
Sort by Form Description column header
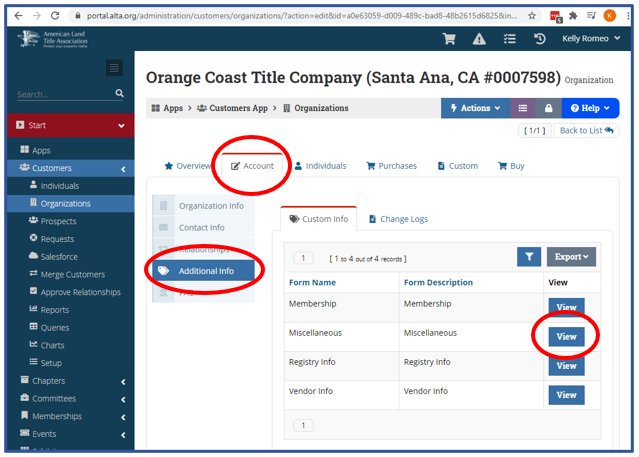tap(438, 283)
